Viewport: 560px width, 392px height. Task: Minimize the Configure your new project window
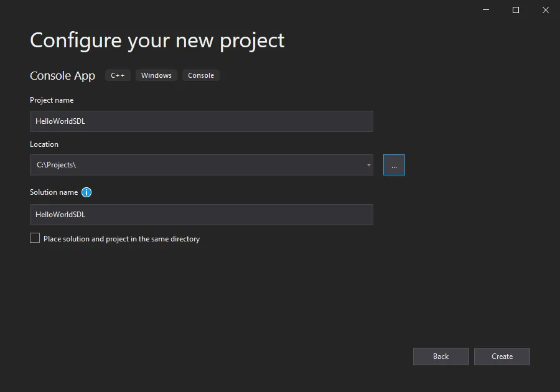486,10
